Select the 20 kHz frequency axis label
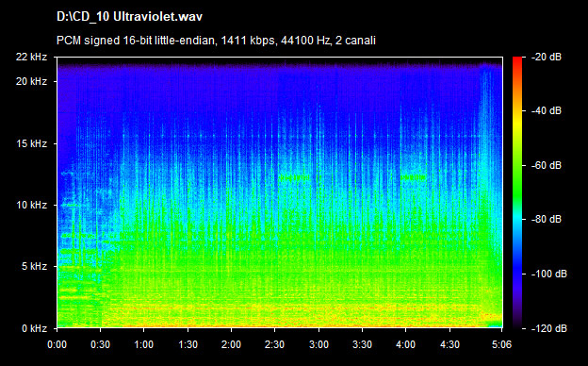 tap(31, 81)
